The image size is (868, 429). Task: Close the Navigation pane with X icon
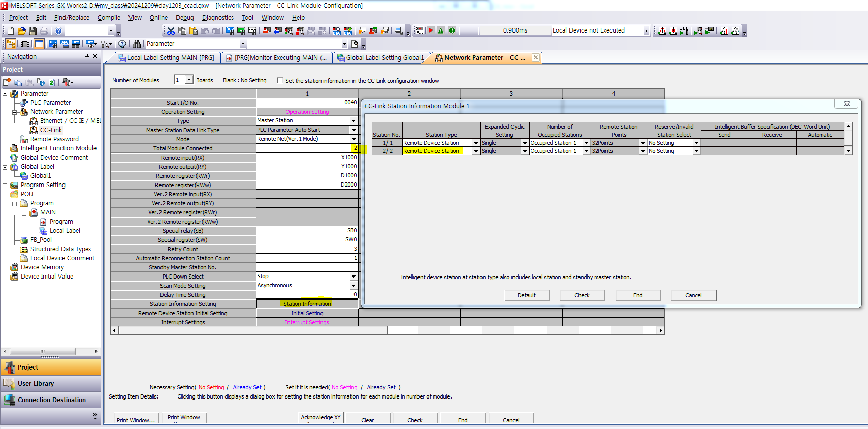(95, 56)
